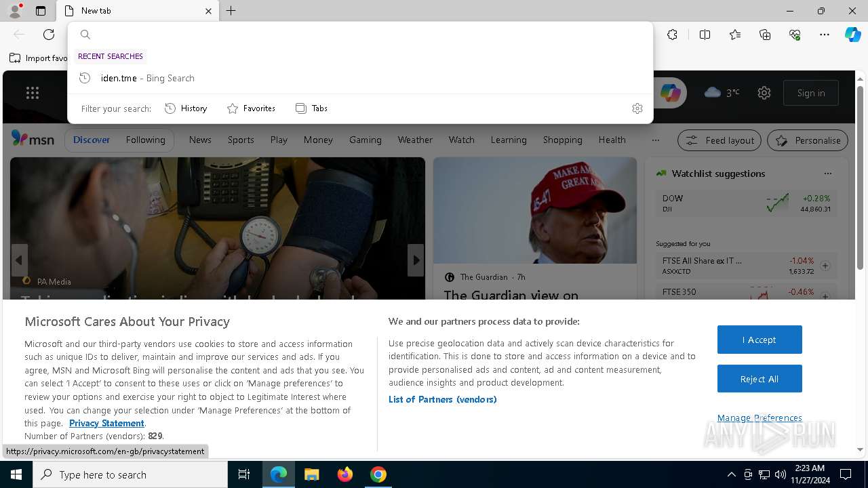Open Windows Start menu
The image size is (868, 488).
16,474
